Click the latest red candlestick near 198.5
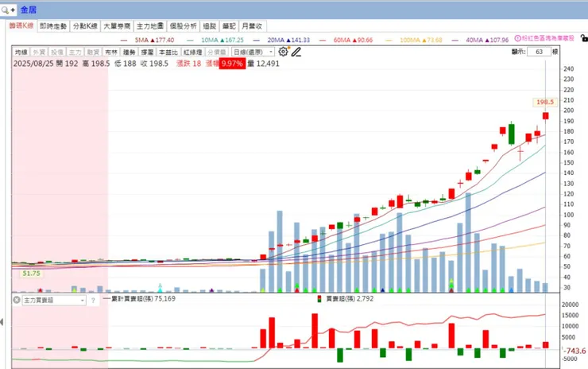Image resolution: width=588 pixels, height=369 pixels. click(x=545, y=116)
